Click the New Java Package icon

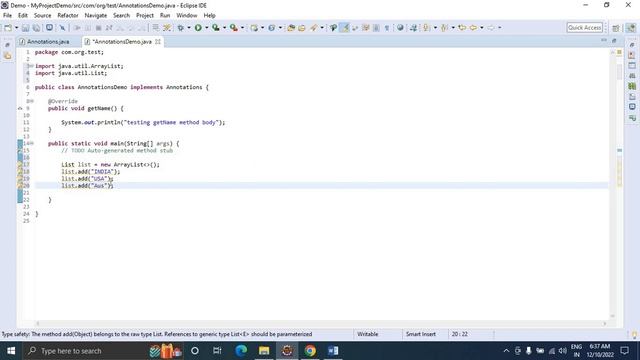pos(254,28)
